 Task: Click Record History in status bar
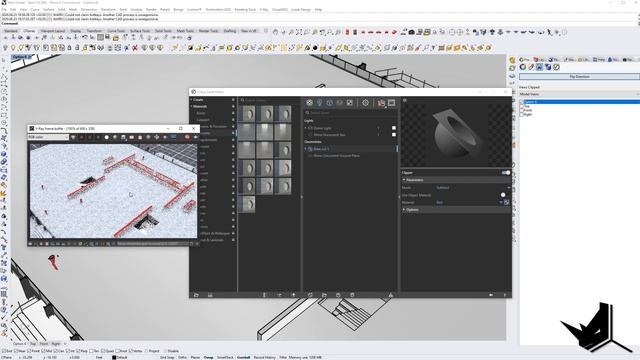(264, 358)
